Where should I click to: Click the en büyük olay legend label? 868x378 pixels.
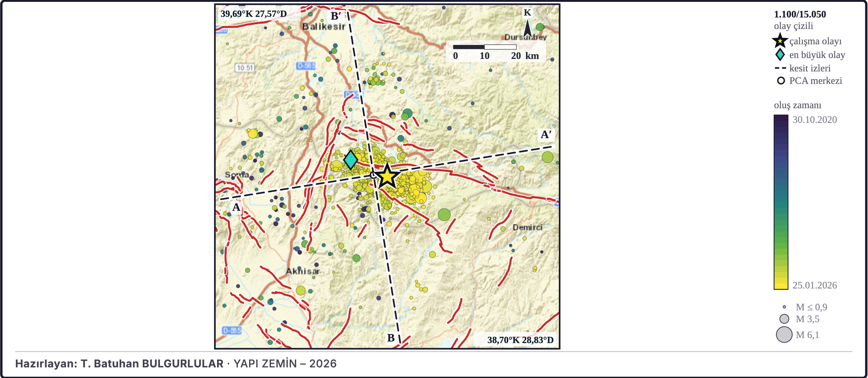point(817,55)
